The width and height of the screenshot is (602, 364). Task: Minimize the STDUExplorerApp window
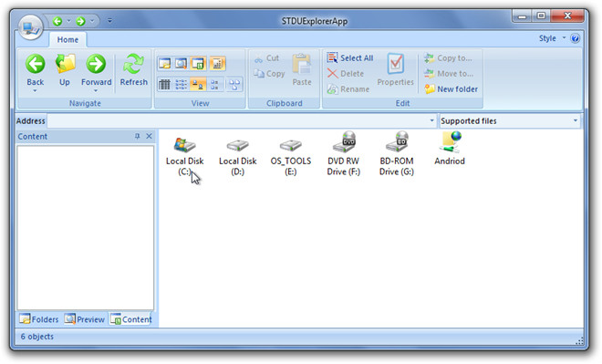click(522, 16)
